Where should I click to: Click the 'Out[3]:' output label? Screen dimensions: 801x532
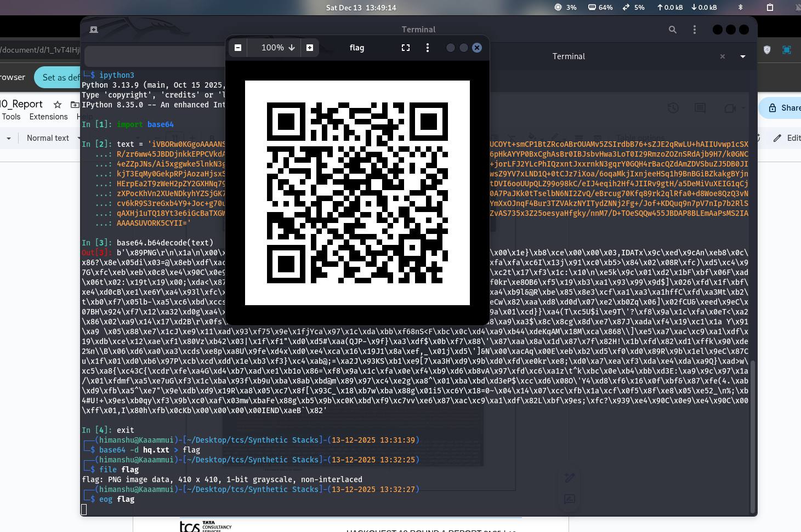click(x=97, y=253)
